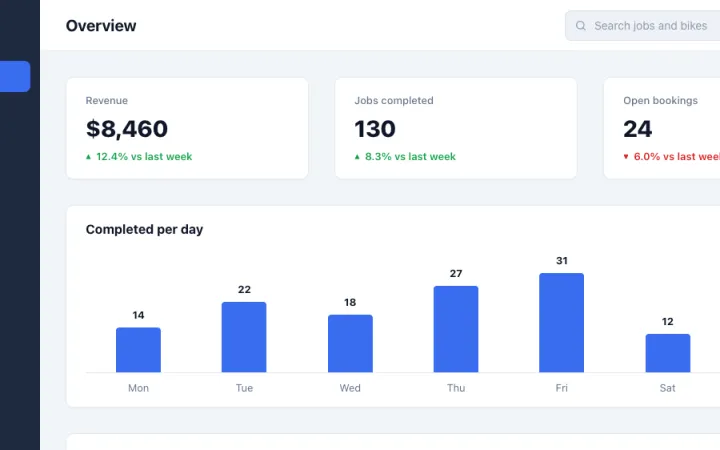Viewport: 720px width, 450px height.
Task: Open the Revenue card
Action: (x=187, y=128)
